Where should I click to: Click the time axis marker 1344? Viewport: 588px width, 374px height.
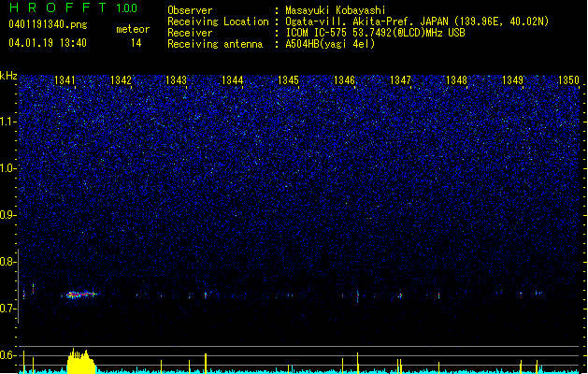(x=233, y=80)
